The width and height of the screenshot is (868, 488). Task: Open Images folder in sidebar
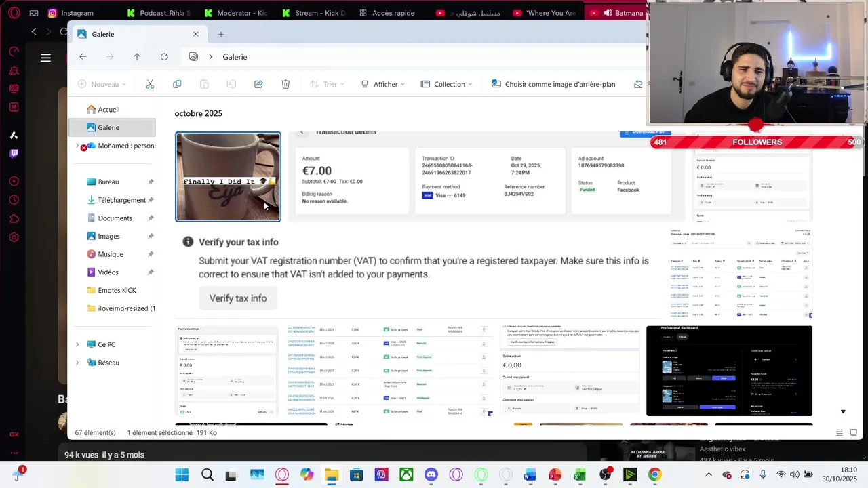point(112,236)
